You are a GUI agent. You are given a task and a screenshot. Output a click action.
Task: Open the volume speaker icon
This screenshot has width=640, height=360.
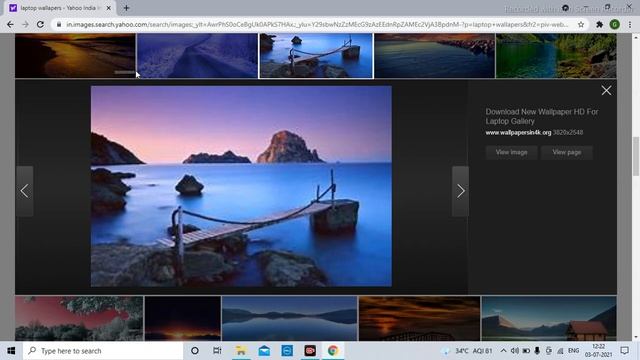[x=515, y=351]
